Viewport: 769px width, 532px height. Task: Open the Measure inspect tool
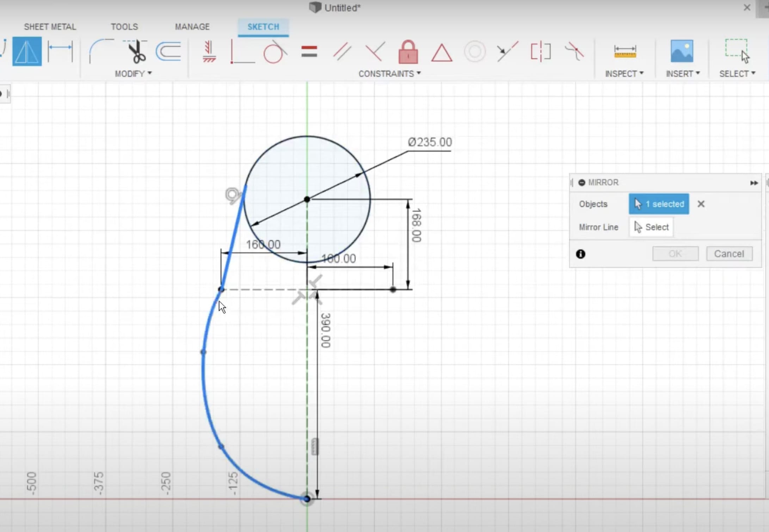click(x=625, y=51)
